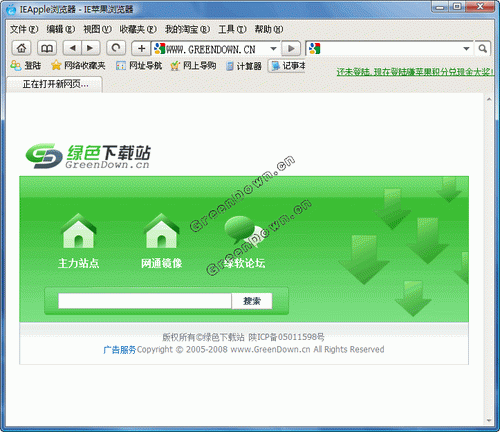Image resolution: width=500 pixels, height=432 pixels.
Task: Click the refresh page icon
Action: tap(116, 48)
